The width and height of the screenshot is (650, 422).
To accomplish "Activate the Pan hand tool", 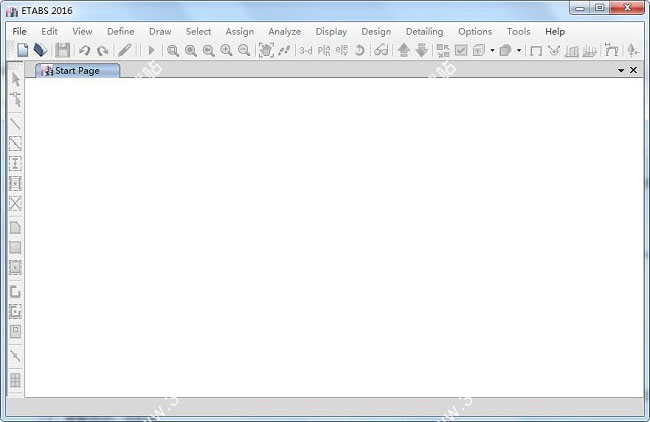I will click(266, 50).
